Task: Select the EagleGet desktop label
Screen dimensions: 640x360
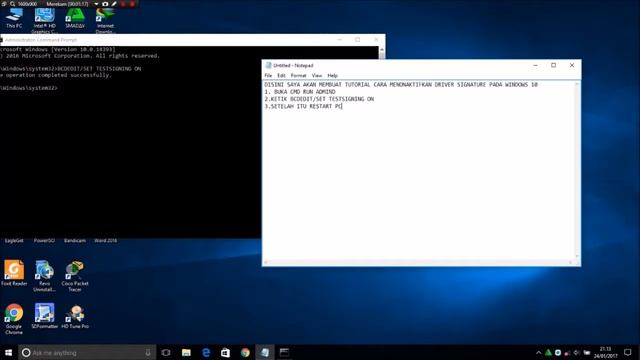Action: point(14,241)
